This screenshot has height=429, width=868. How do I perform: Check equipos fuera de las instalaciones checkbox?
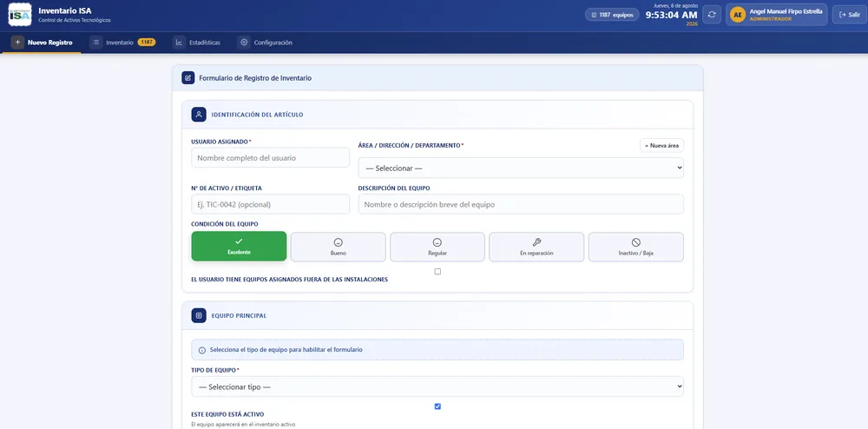(437, 271)
